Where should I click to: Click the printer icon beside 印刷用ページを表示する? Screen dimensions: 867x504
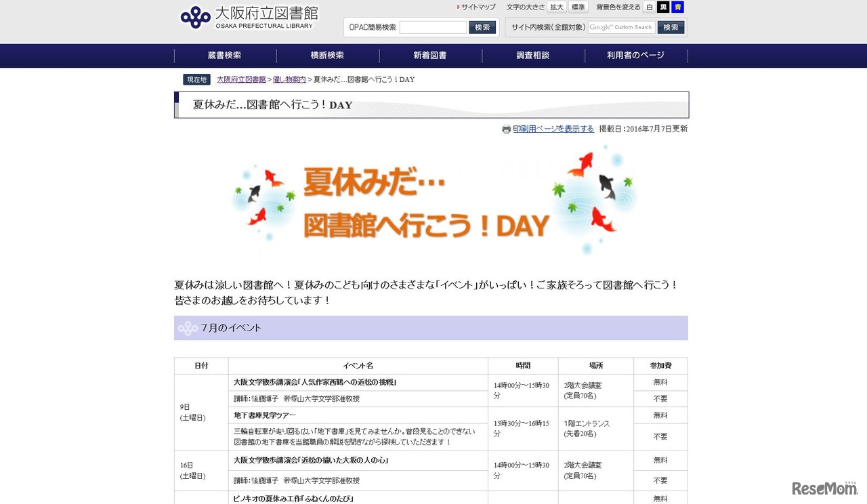[x=507, y=129]
